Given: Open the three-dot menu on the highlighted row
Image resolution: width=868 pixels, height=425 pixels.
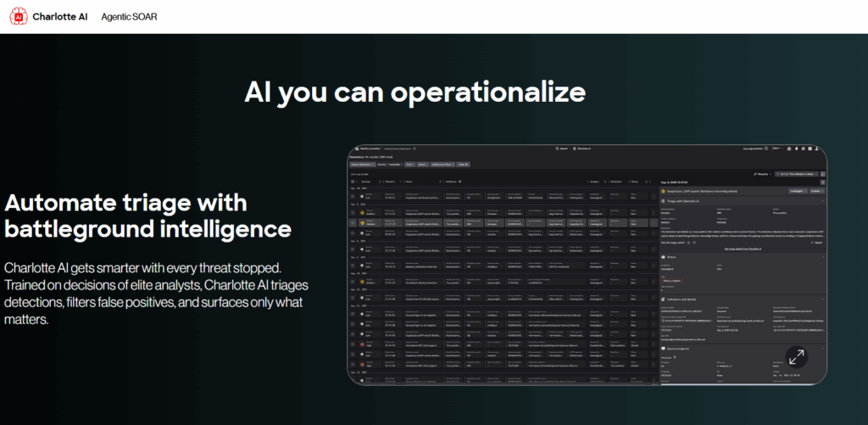Looking at the screenshot, I should coord(654,223).
